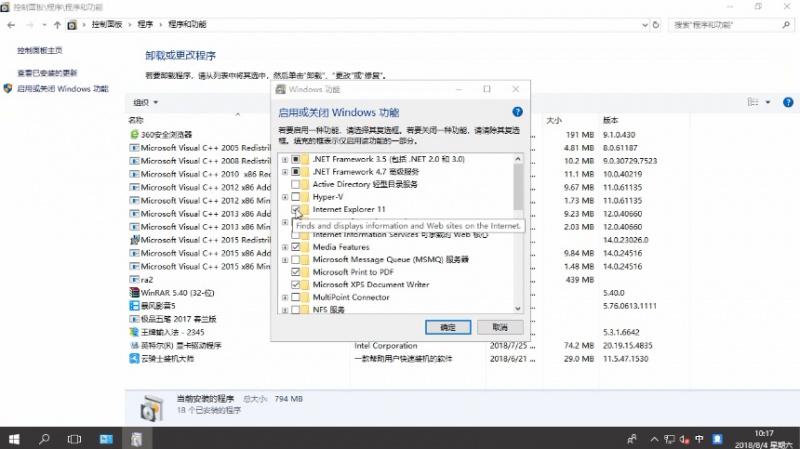Select the WinRAR 5.40 icon
This screenshot has width=800, height=449.
pos(134,293)
